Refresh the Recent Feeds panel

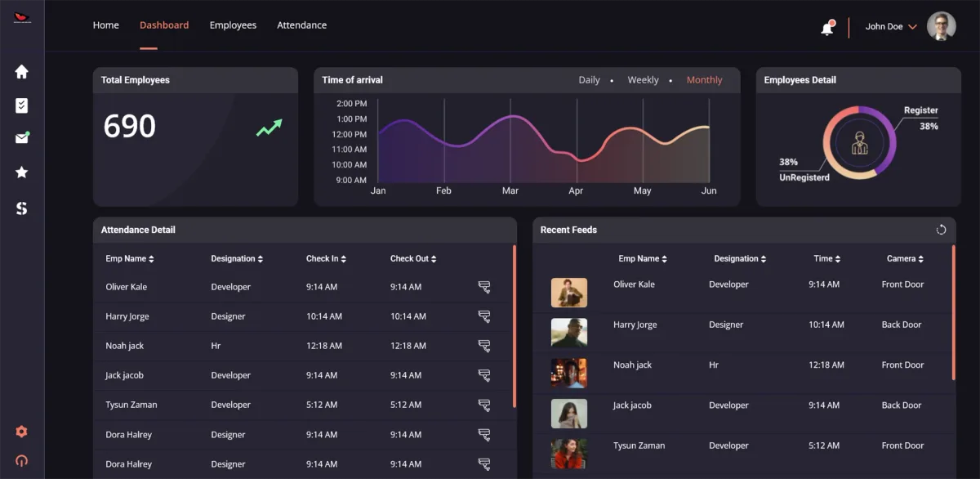click(941, 230)
